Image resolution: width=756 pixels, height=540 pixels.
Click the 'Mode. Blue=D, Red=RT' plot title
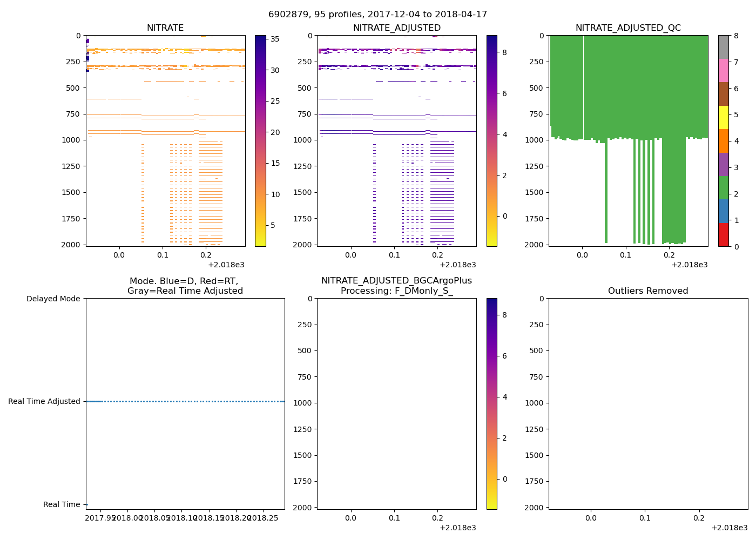[x=185, y=286]
